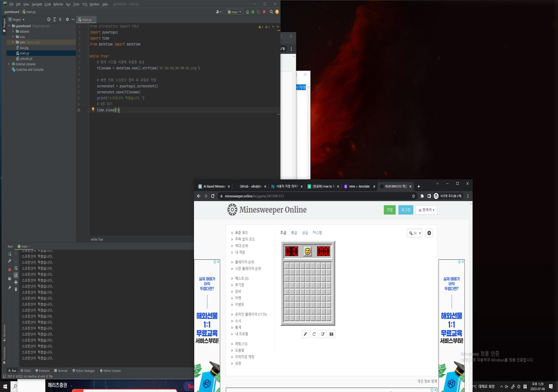Click restore layout icon in Run panel

[x=10, y=279]
